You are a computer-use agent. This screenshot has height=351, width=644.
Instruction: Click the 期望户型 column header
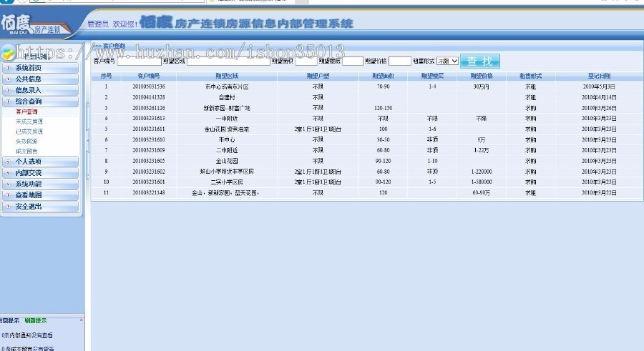pyautogui.click(x=318, y=76)
